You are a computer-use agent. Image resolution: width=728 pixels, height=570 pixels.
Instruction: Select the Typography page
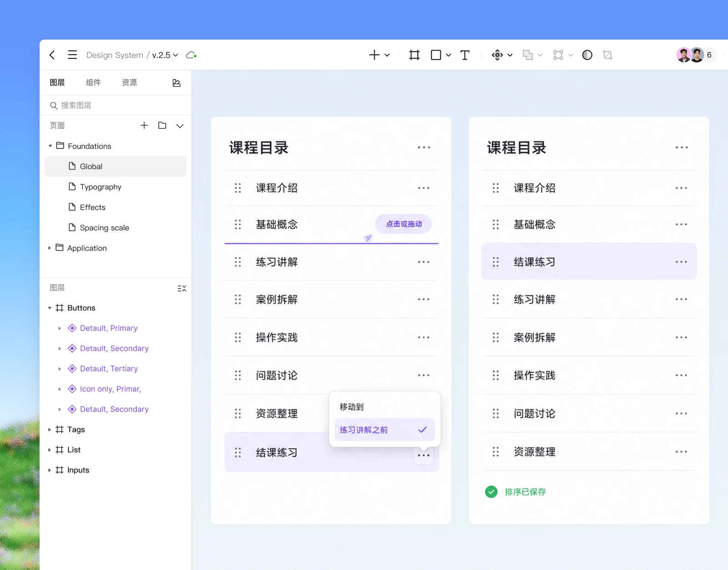pos(116,187)
